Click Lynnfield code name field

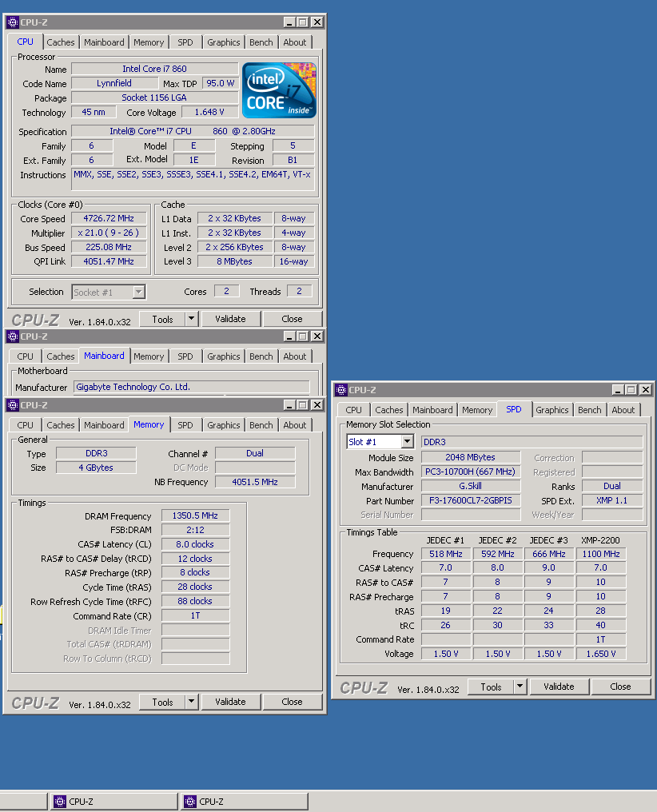click(114, 83)
